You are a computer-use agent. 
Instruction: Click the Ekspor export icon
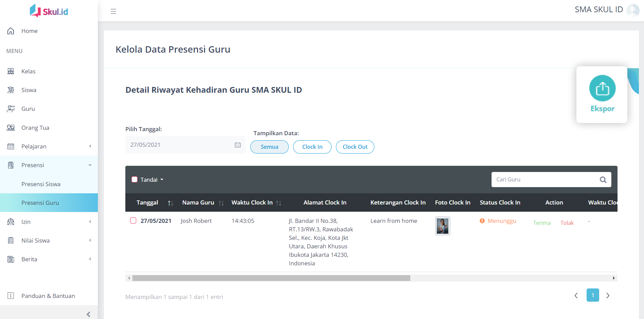coord(602,88)
